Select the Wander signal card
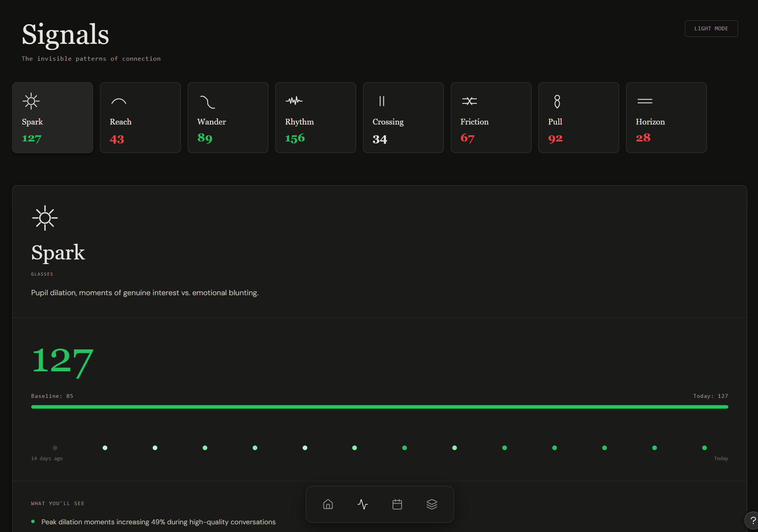Viewport: 758px width, 532px height. click(x=228, y=118)
